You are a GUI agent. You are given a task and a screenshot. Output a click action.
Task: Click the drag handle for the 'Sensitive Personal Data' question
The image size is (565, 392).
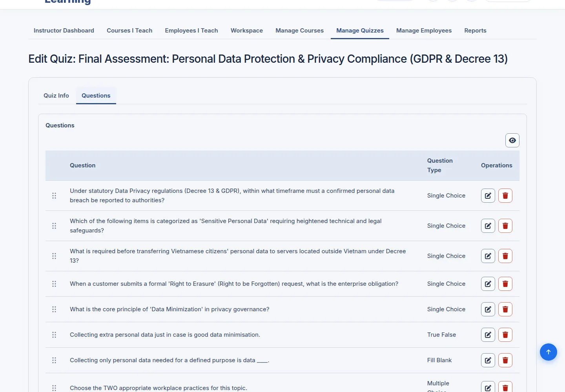[x=54, y=226]
